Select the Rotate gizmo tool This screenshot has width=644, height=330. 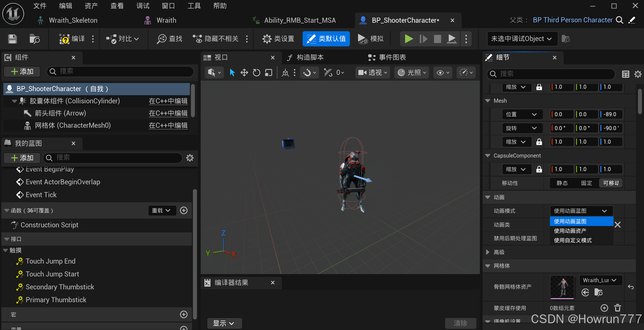[x=257, y=73]
